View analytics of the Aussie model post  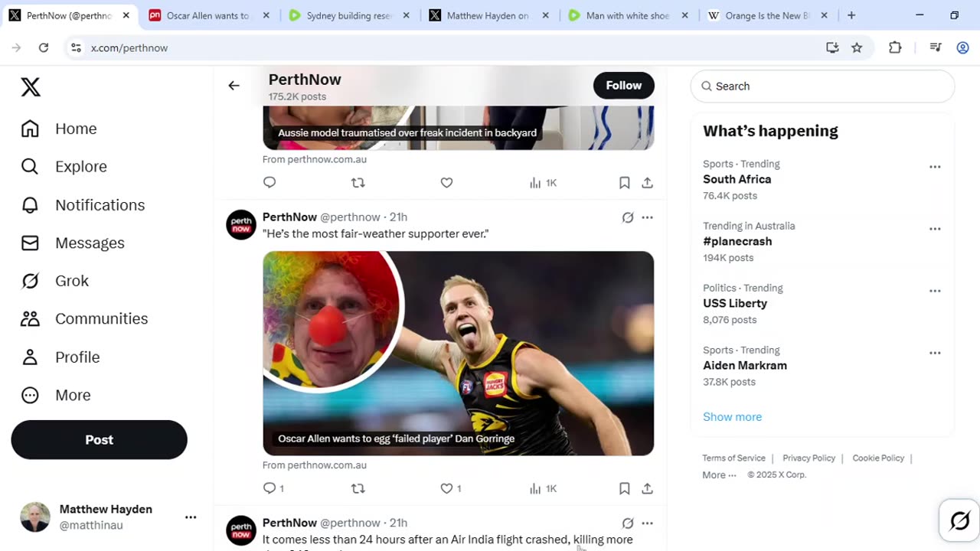[x=543, y=183]
